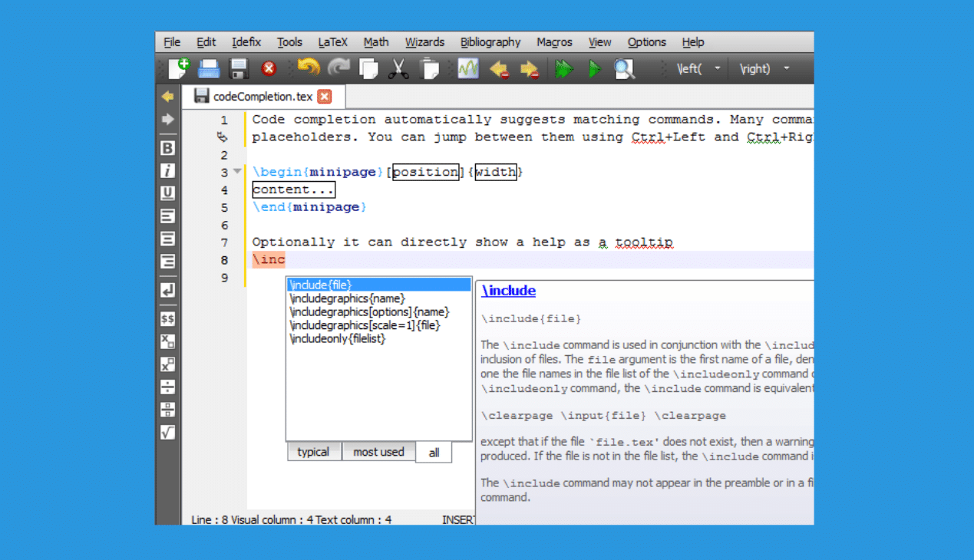
Task: Open the File menu
Action: point(172,42)
